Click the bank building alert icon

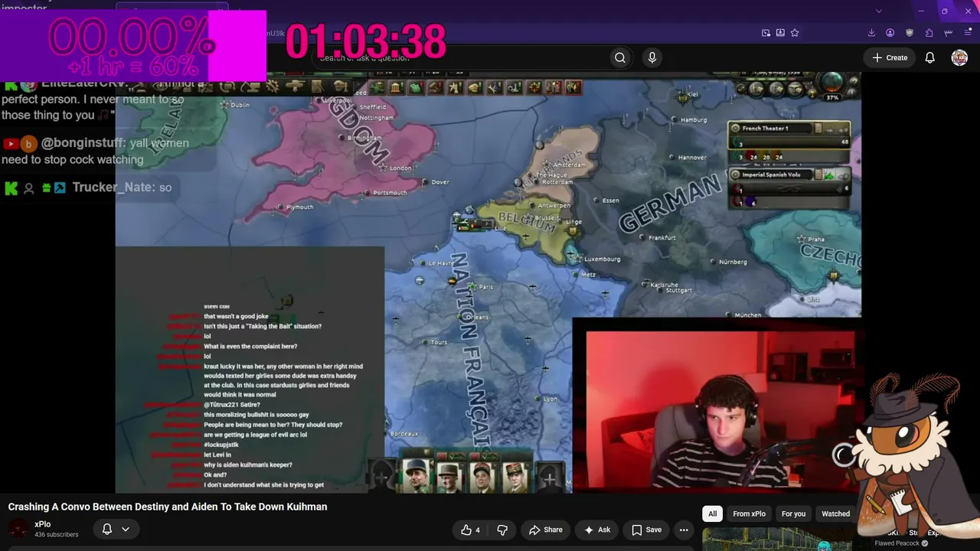tap(397, 87)
